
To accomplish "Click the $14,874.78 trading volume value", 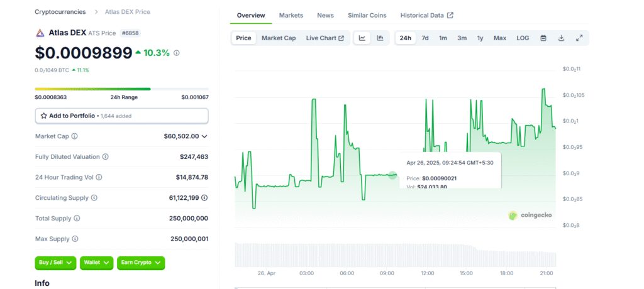I will [x=192, y=177].
